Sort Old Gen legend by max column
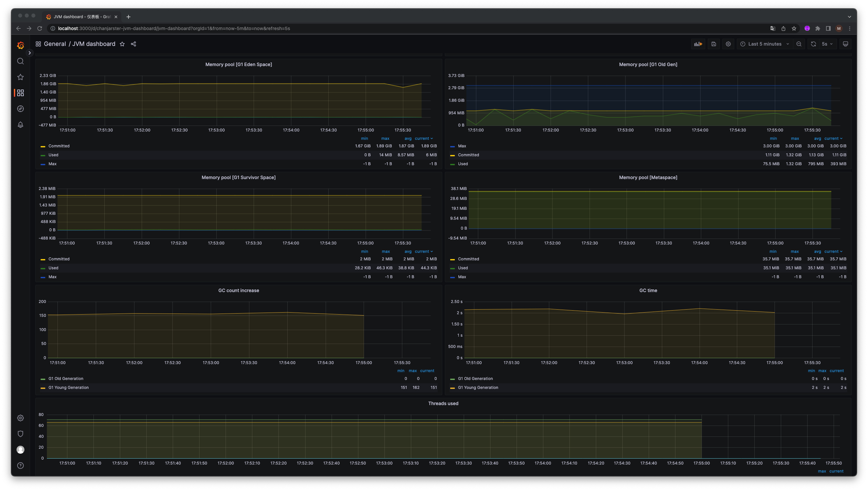 point(795,138)
